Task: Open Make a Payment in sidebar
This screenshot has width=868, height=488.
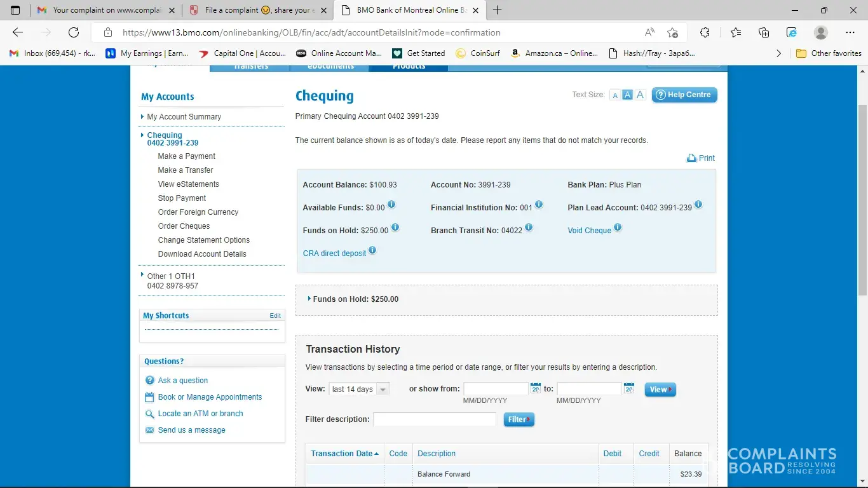Action: 186,156
